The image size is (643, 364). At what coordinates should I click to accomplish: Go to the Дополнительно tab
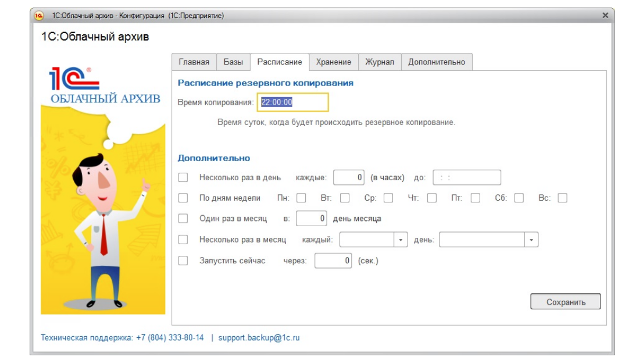437,62
